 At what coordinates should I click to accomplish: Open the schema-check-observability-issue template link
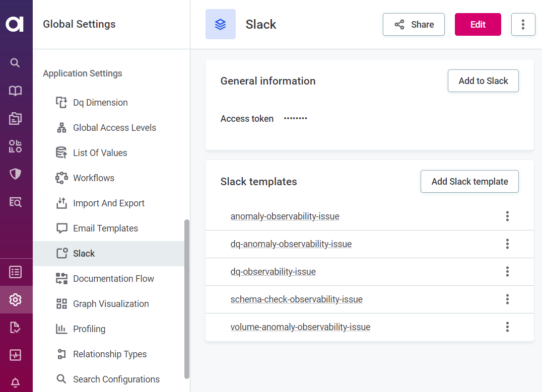(296, 299)
